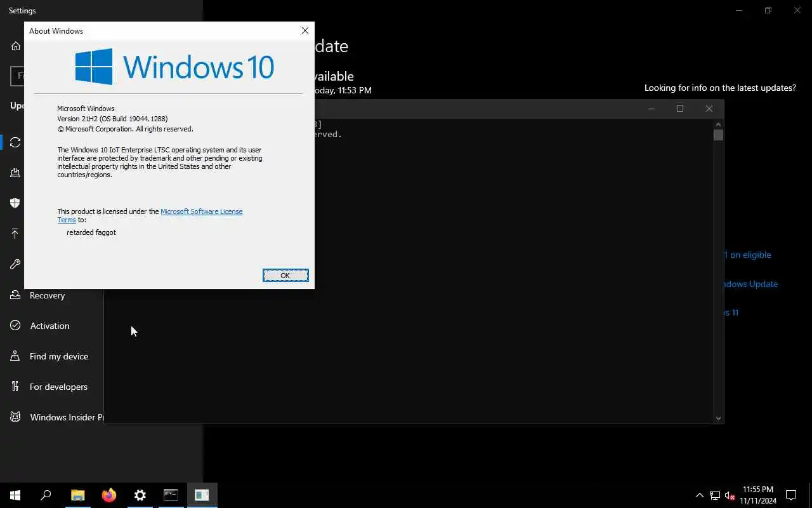This screenshot has width=812, height=508.
Task: Click the Activation checkmark icon
Action: 15,326
